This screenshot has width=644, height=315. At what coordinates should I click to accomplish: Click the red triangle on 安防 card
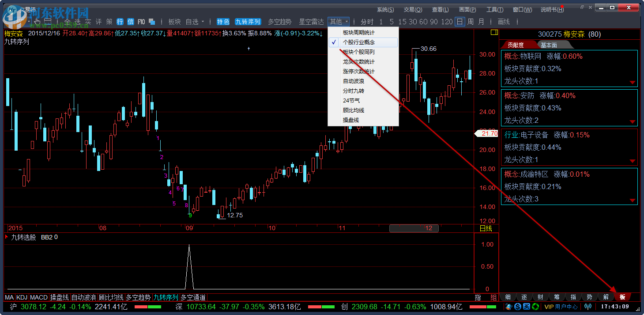[633, 122]
